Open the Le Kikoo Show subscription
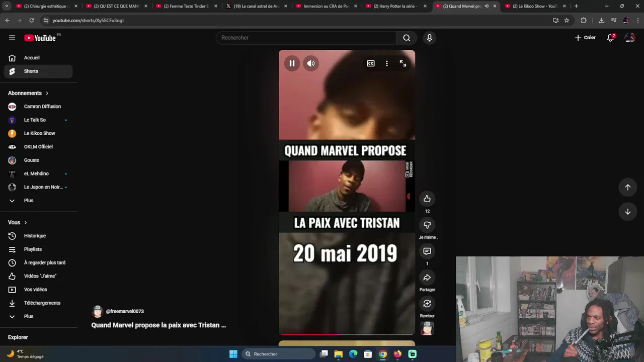The image size is (644, 362). point(38,133)
